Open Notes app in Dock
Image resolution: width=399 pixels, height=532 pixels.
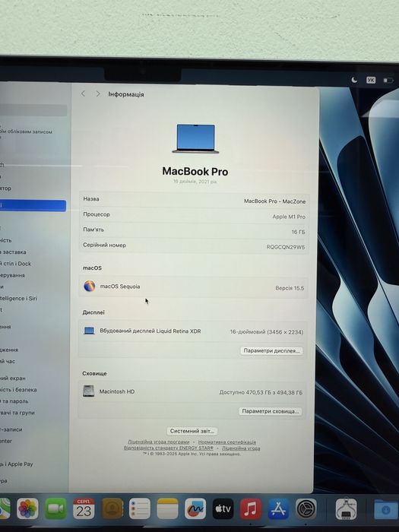167,508
